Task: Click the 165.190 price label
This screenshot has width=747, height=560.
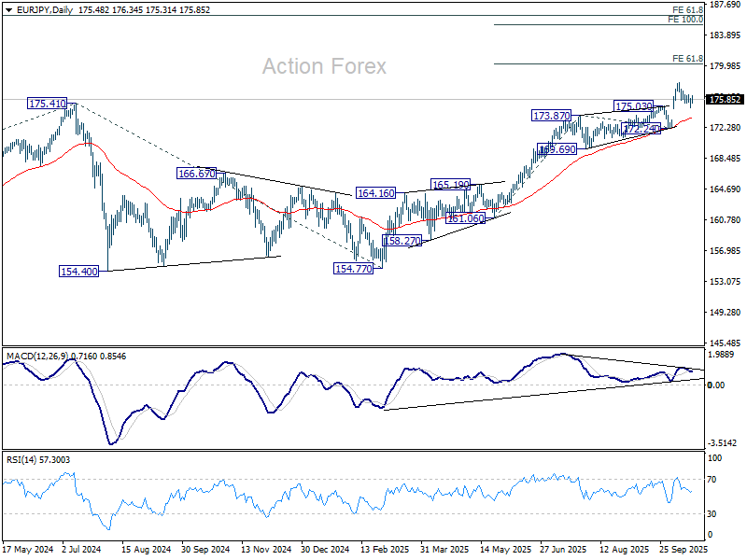Action: click(450, 185)
